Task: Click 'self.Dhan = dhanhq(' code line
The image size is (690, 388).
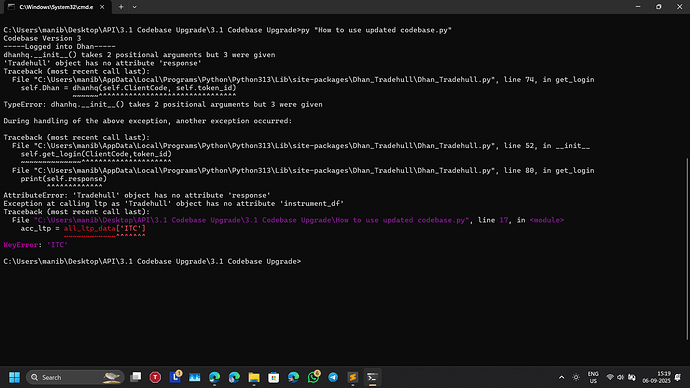Action: point(128,88)
